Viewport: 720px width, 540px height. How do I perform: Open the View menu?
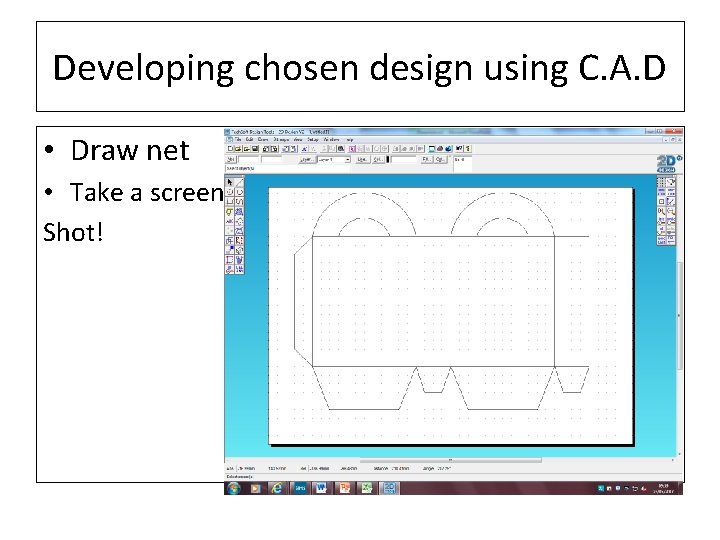point(298,140)
